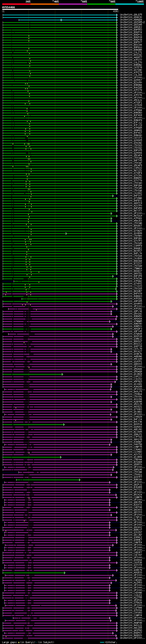This screenshot has width=146, height=644.
Task: Select the label UniRef100_B9ICA4
Action: (x=131, y=45)
